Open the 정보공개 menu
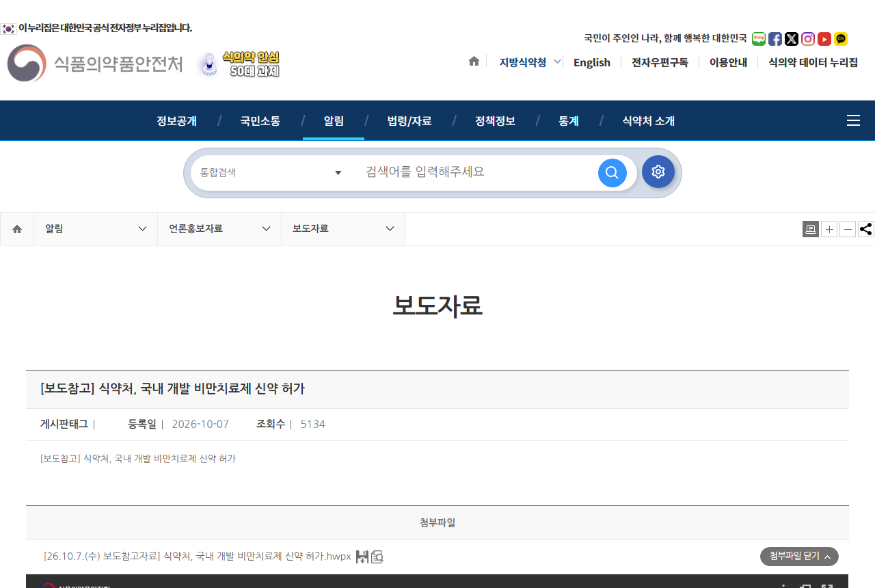 coord(176,121)
